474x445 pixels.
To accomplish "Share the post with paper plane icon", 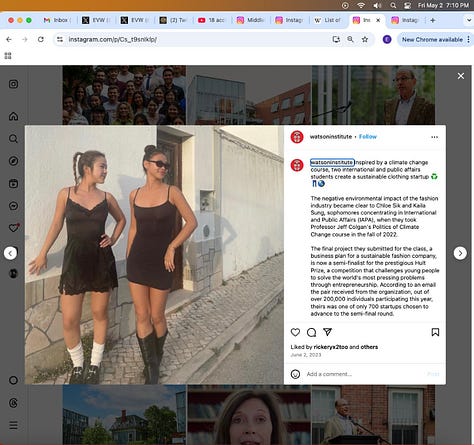I will [327, 332].
